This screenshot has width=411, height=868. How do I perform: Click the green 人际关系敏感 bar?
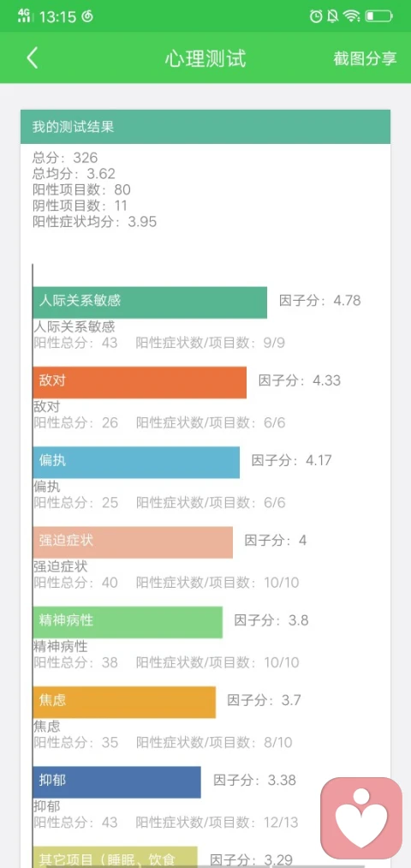tap(150, 302)
